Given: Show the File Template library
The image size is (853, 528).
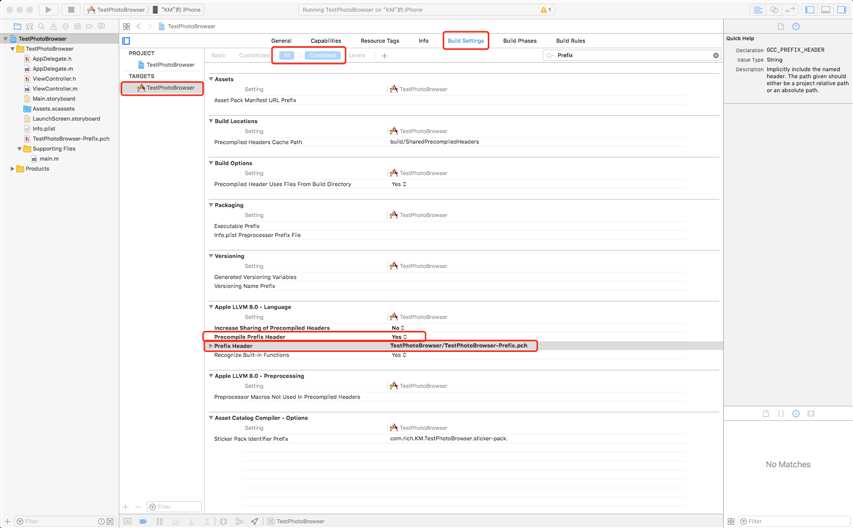Looking at the screenshot, I should pos(765,413).
